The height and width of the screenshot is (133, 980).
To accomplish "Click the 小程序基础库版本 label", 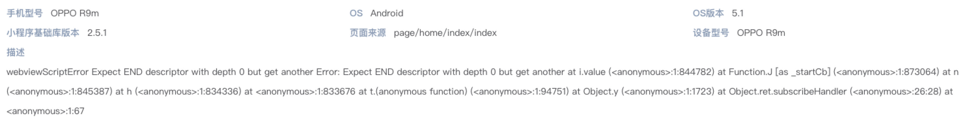I will pos(43,33).
